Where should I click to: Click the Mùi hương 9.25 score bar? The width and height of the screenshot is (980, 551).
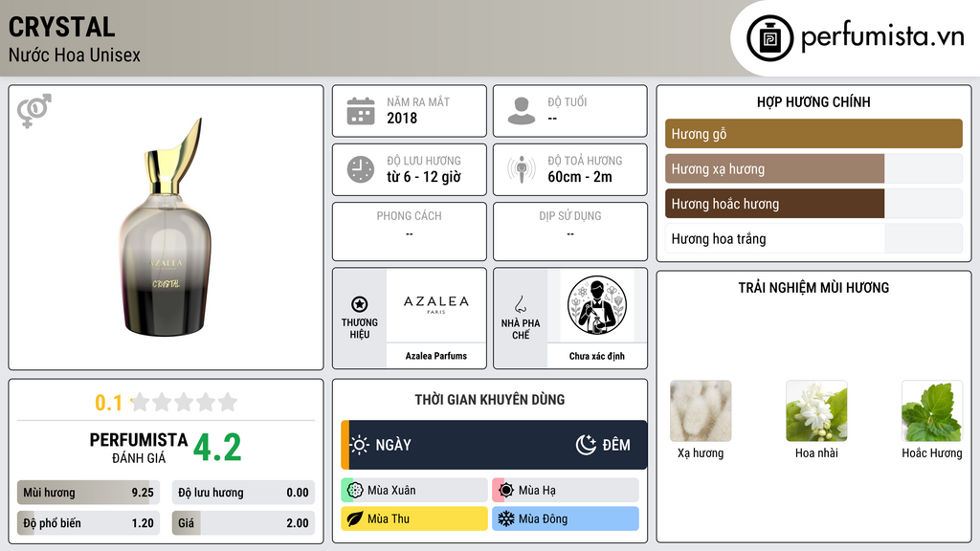88,493
